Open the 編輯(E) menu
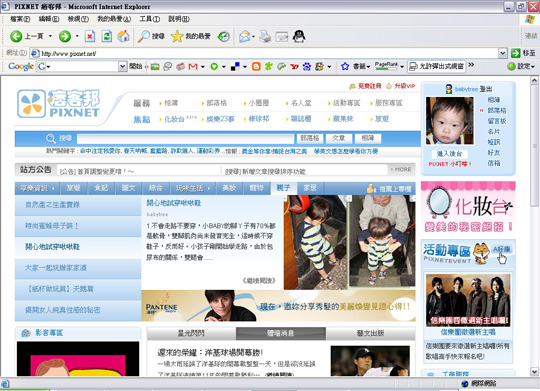Image resolution: width=540 pixels, height=391 pixels. 49,19
